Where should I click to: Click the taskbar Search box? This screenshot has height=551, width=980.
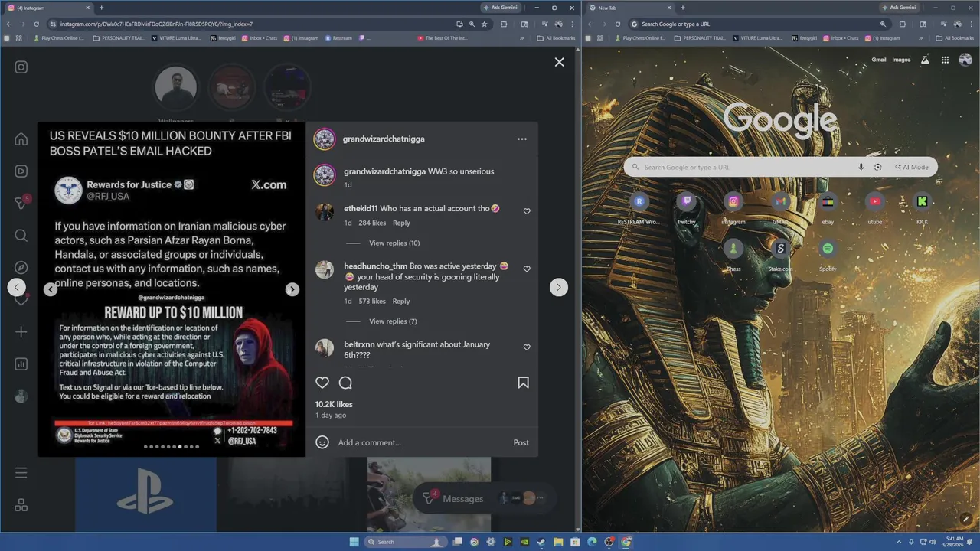coord(406,542)
